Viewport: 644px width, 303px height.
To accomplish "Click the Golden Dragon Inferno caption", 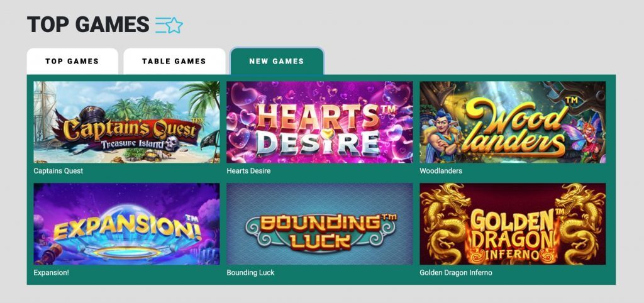I will click(x=456, y=273).
